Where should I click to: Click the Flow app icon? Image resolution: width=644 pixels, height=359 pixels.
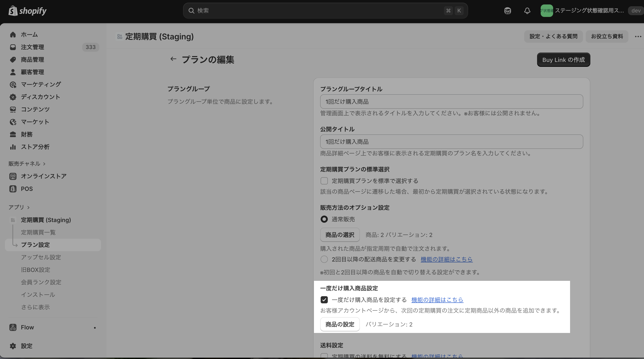point(13,327)
